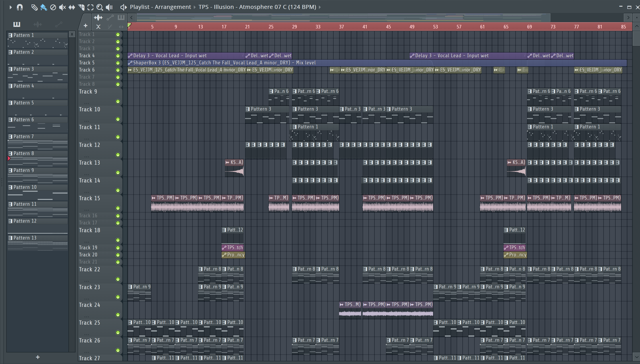The height and width of the screenshot is (364, 640).
Task: Click the pattern picker scrollbar handle
Action: [72, 34]
